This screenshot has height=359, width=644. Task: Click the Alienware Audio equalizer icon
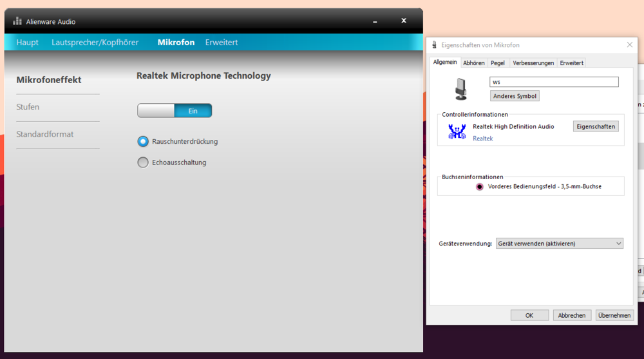pos(17,21)
